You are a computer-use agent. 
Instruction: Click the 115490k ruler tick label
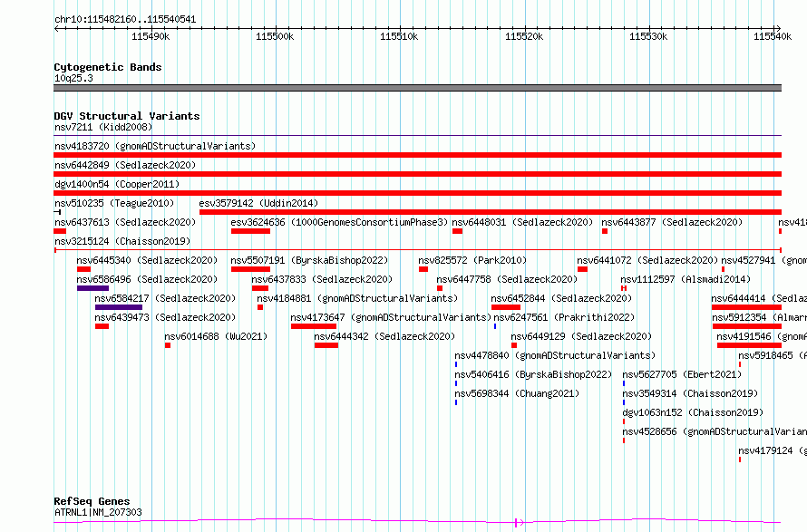coord(151,36)
